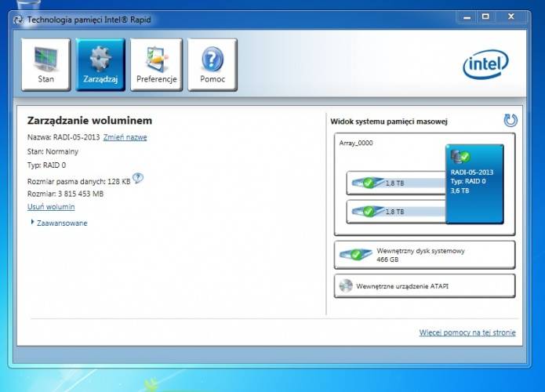Open help for Rozmiar pasma danych

138,178
